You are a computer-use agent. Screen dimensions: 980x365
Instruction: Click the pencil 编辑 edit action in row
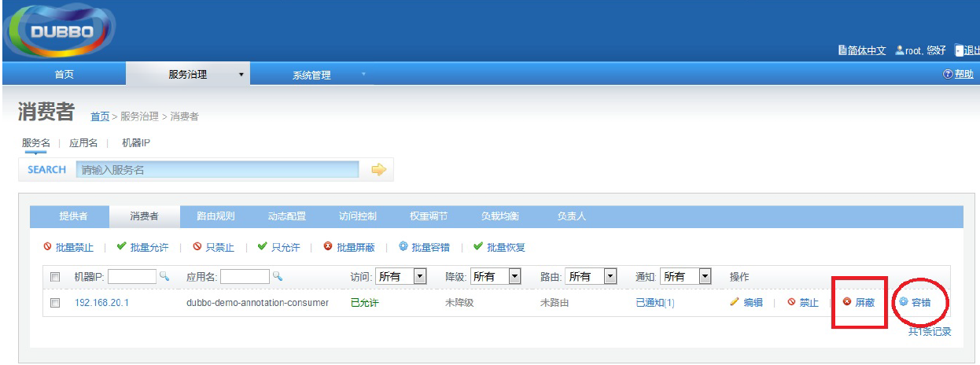(x=746, y=302)
